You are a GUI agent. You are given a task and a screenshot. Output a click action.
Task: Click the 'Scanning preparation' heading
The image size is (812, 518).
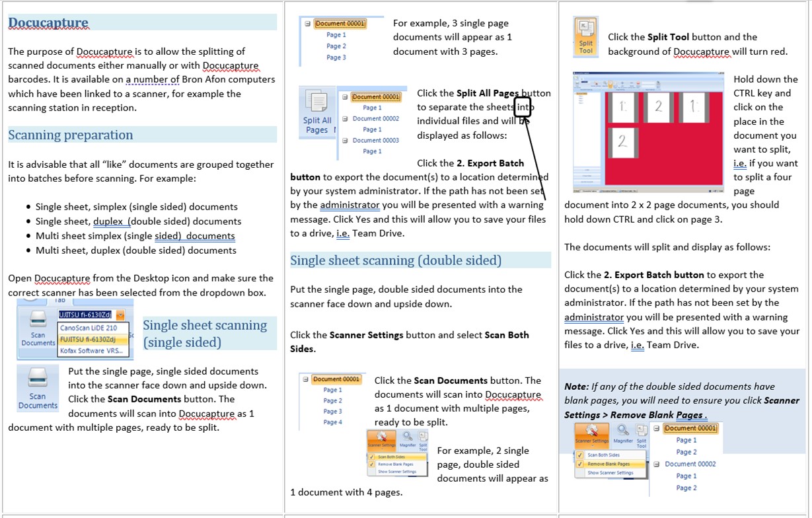pos(71,135)
